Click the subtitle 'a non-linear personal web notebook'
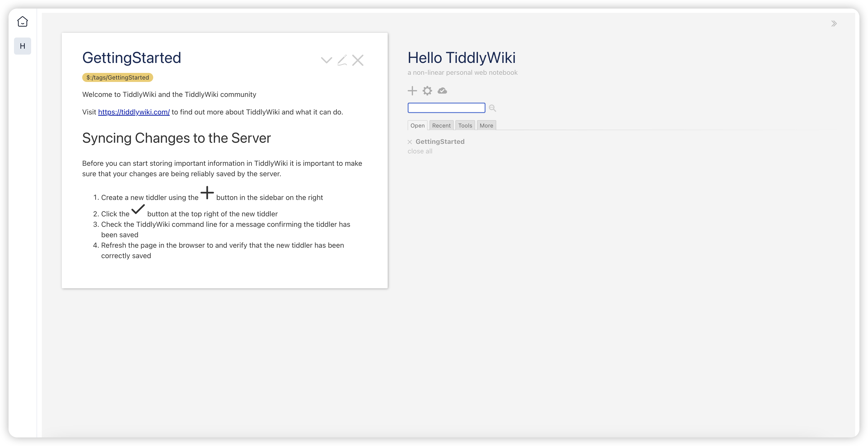Image resolution: width=868 pixels, height=446 pixels. (462, 72)
